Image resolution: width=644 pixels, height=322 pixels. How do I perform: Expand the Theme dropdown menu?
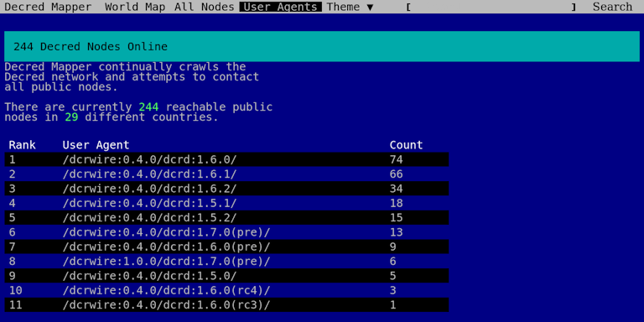coord(350,7)
